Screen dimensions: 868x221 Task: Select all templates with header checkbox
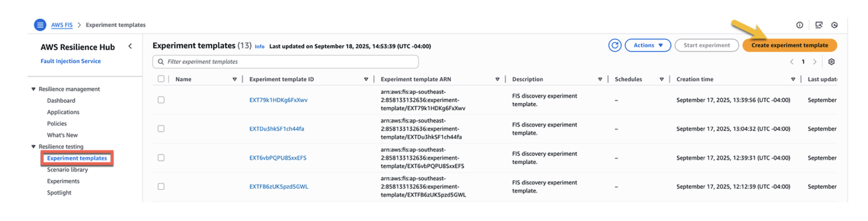click(161, 79)
